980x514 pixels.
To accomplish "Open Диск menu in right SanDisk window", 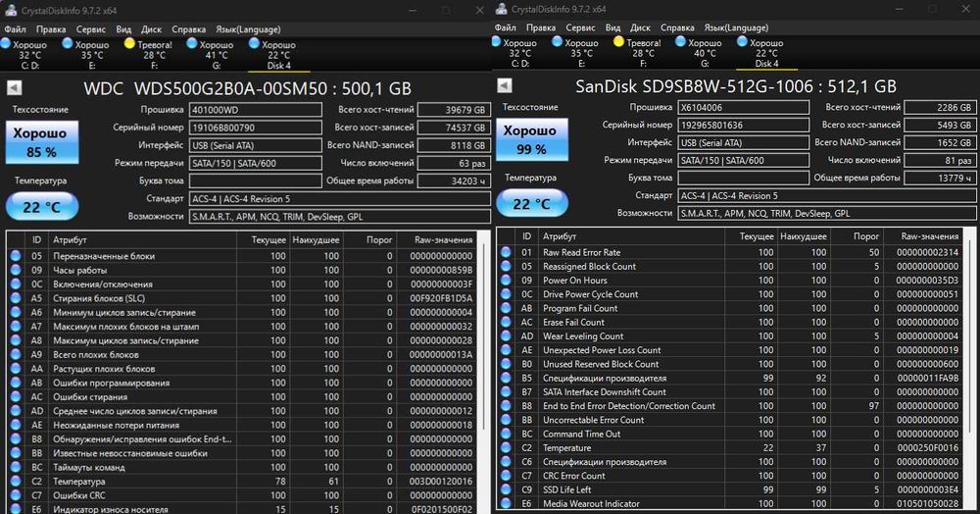I will point(641,27).
